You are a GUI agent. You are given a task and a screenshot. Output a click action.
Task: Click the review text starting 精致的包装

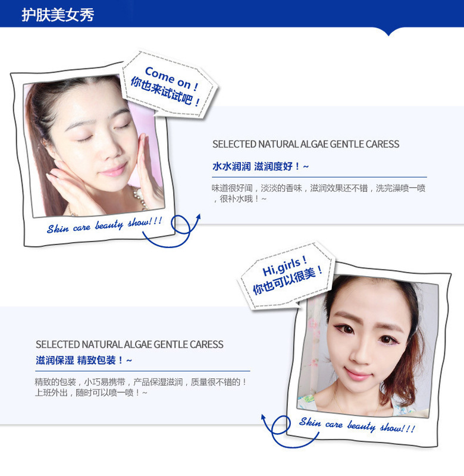tap(141, 387)
